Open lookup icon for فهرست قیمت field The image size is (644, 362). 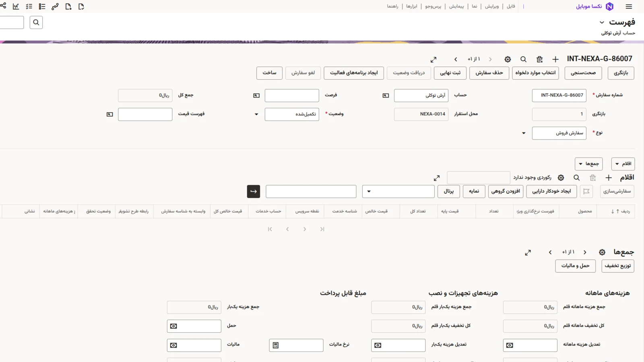[x=109, y=115]
